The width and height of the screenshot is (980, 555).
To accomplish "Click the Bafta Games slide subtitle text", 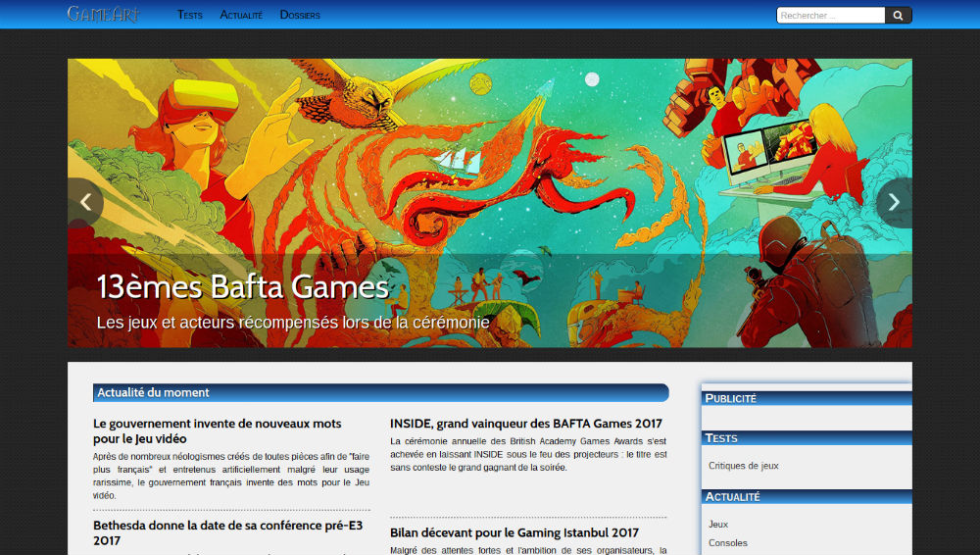I will click(x=293, y=323).
